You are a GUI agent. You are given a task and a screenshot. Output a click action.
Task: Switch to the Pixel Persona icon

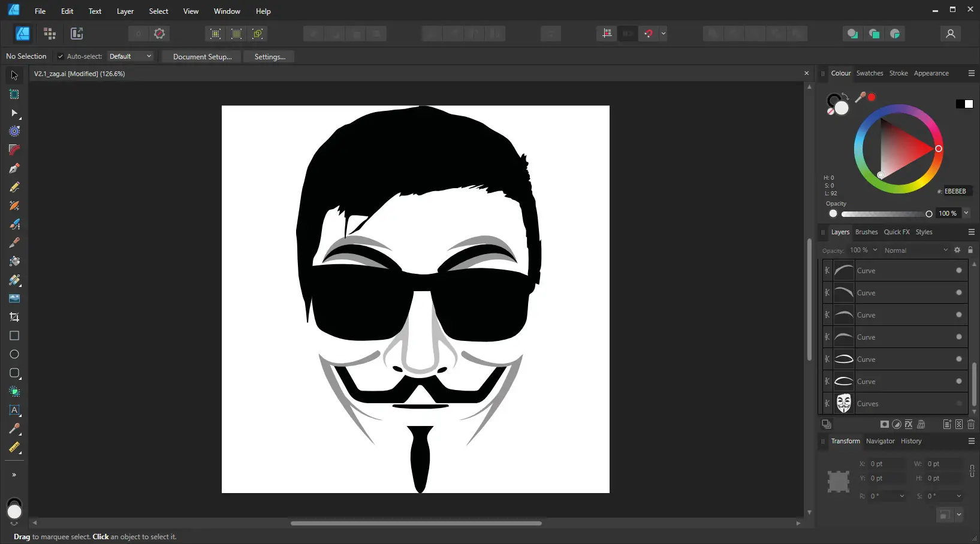pyautogui.click(x=50, y=34)
